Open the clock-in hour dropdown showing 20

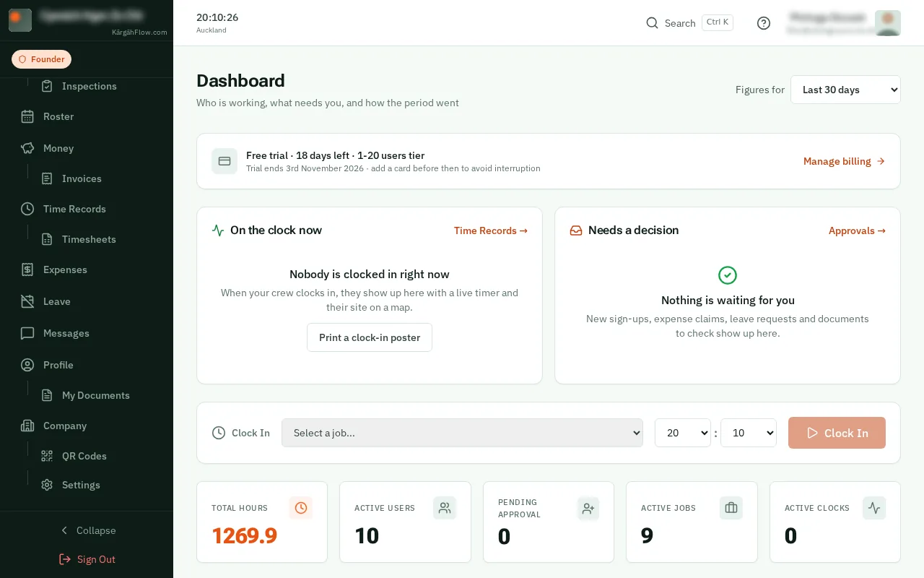(683, 433)
